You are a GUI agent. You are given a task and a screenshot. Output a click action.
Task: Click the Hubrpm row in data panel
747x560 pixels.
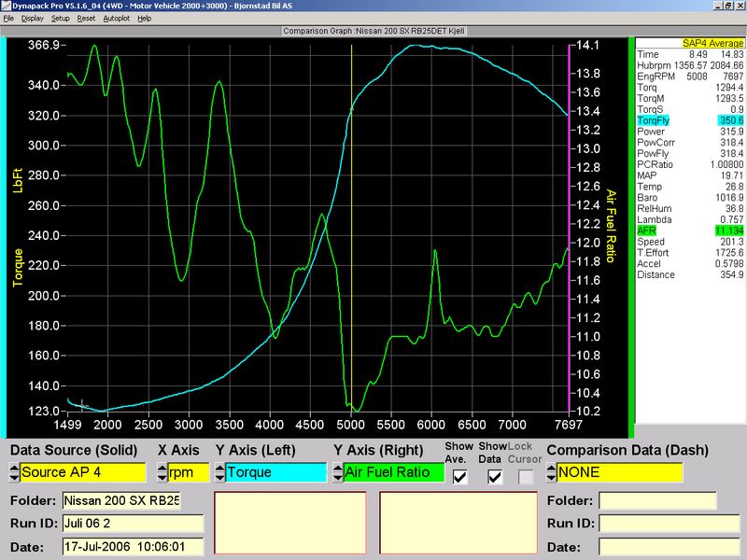(x=690, y=65)
